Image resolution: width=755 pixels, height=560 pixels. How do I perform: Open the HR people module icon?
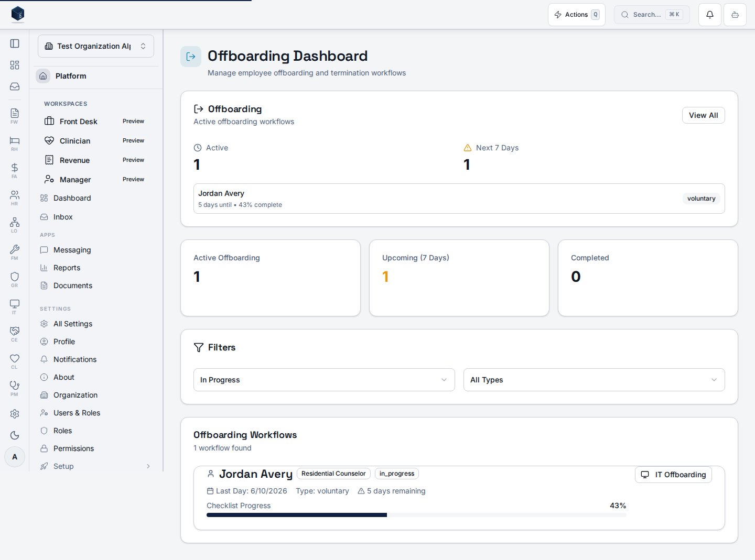pos(15,197)
